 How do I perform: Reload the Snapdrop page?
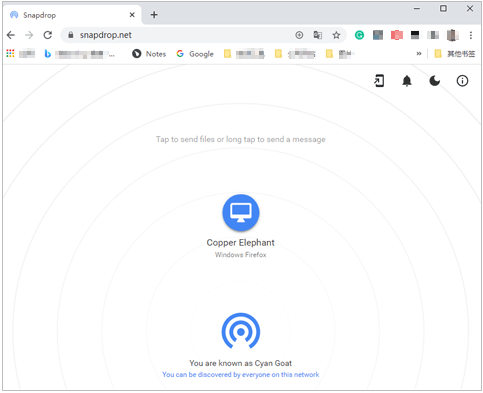[x=48, y=35]
